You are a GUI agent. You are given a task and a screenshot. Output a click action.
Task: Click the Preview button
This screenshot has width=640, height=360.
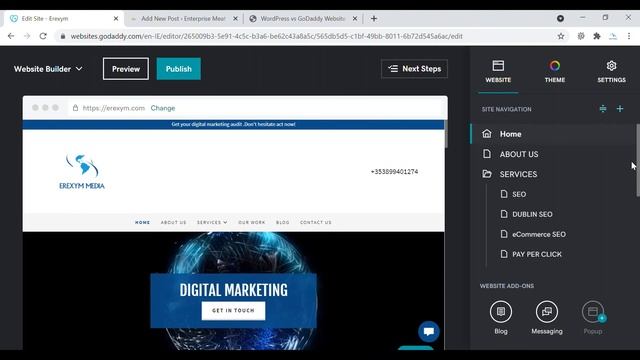[x=126, y=69]
